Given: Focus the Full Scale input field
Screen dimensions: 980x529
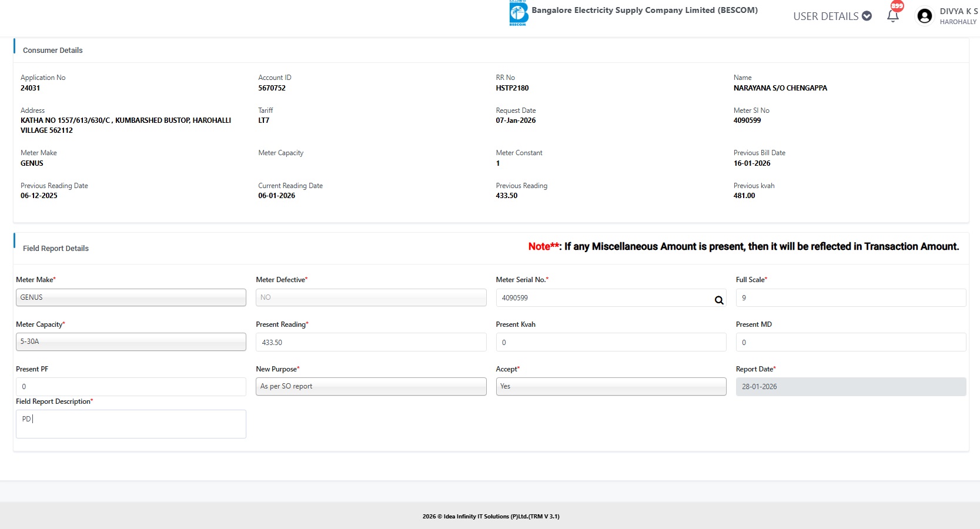Looking at the screenshot, I should (850, 298).
